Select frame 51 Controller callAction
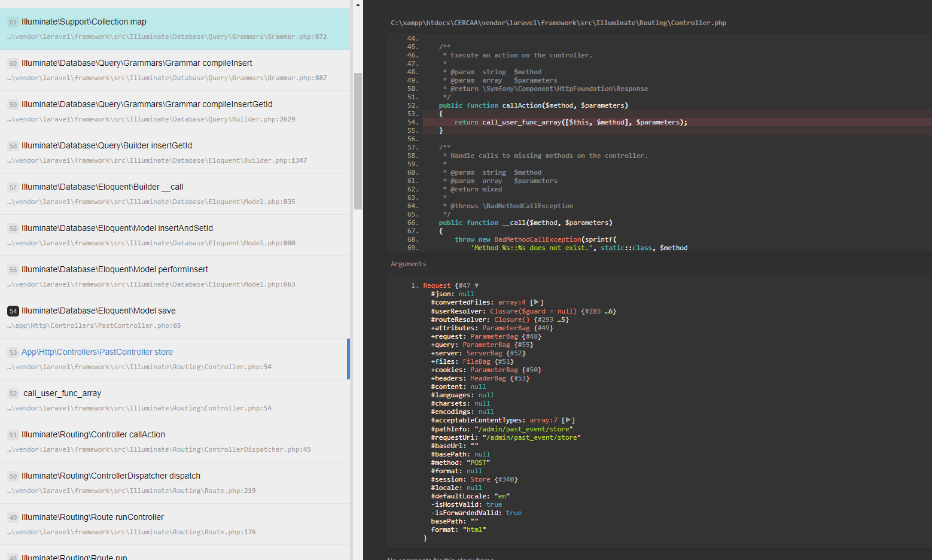Viewport: 932px width, 560px height. 175,442
